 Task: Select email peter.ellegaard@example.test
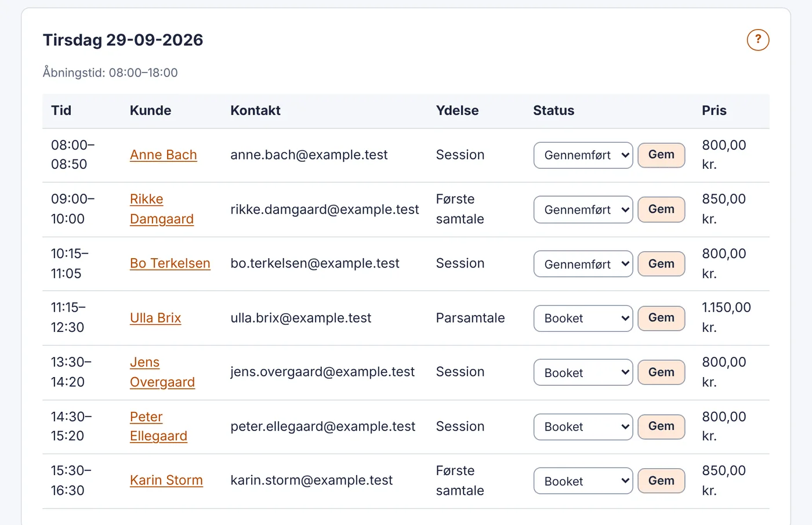point(323,426)
